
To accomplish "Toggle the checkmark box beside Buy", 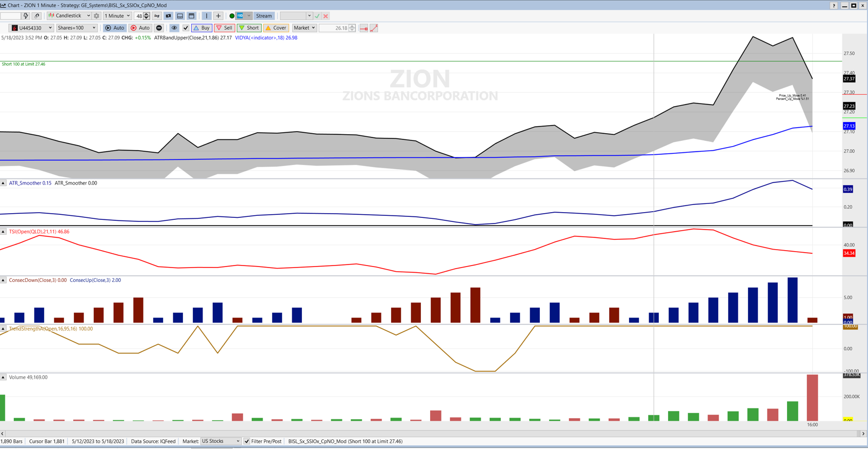I will click(186, 28).
